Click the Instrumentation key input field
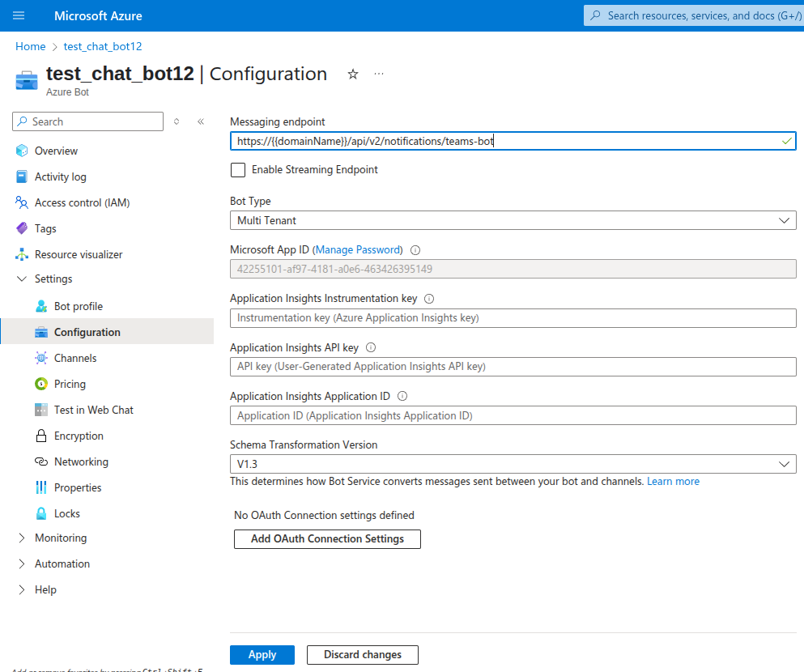 tap(513, 318)
